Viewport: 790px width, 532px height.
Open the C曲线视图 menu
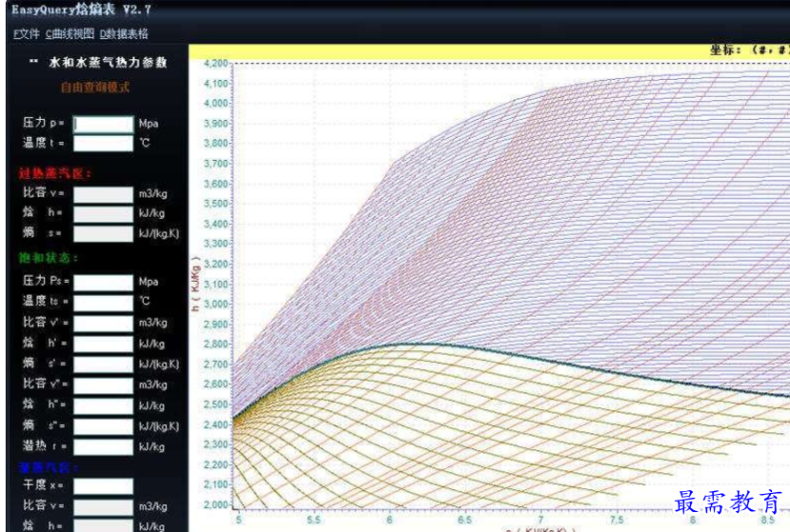coord(70,33)
